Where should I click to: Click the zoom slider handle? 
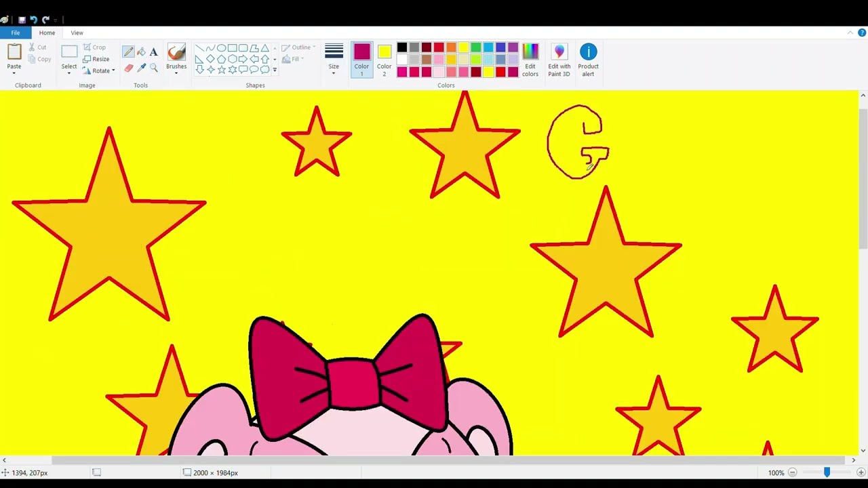coord(827,472)
